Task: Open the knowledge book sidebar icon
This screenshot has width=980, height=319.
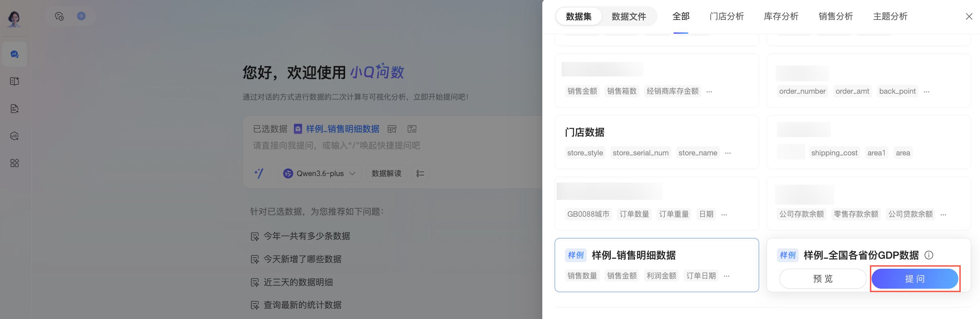Action: click(14, 81)
